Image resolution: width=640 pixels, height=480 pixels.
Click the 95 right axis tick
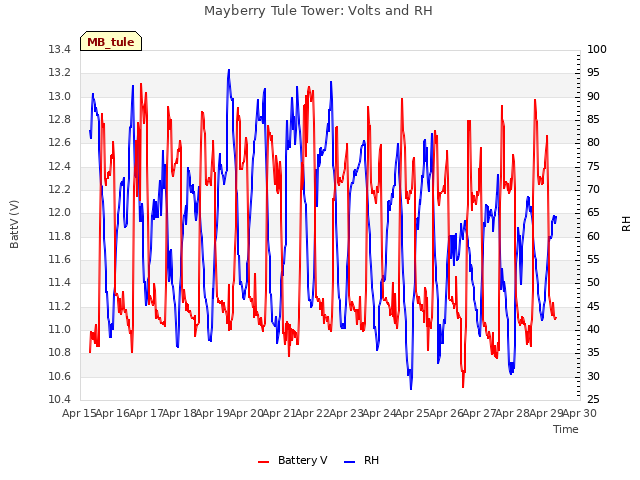[593, 73]
